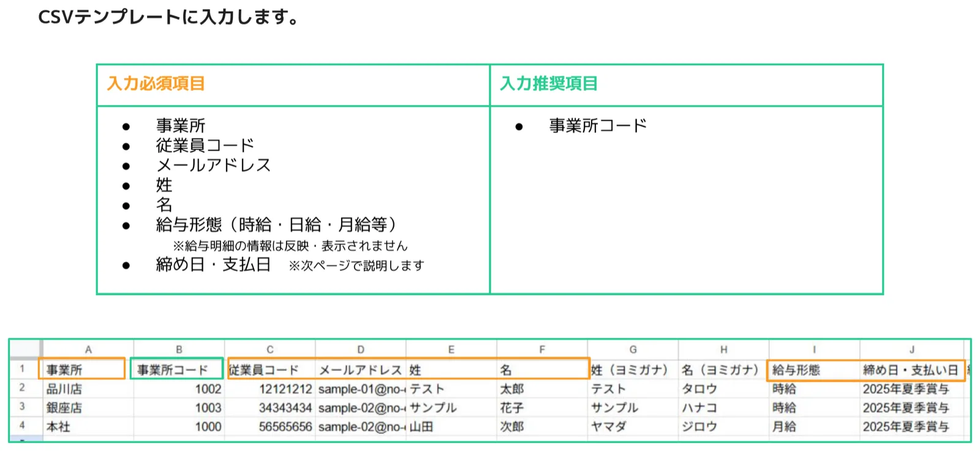Select column G header in the spreadsheet
Viewport: 980px width, 451px height.
pos(633,349)
